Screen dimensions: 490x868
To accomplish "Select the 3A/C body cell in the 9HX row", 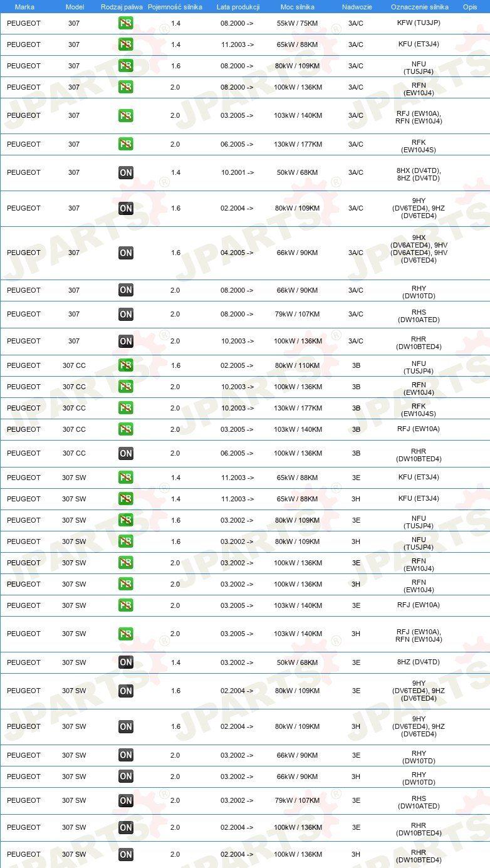I will [x=356, y=253].
